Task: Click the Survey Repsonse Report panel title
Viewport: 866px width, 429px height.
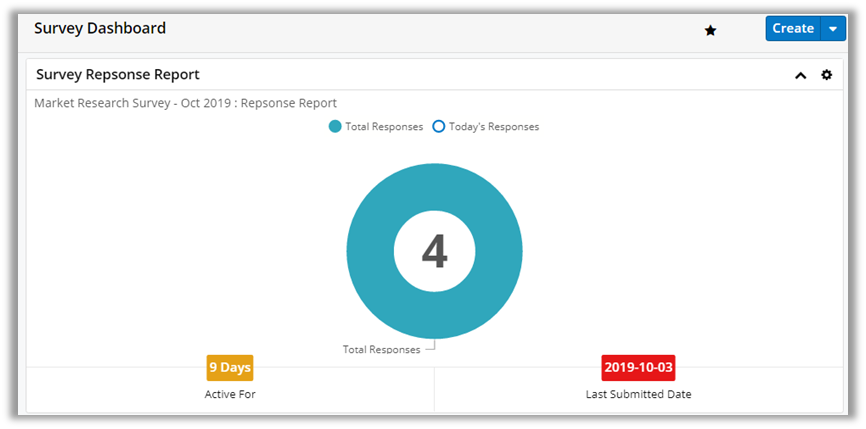Action: point(117,75)
